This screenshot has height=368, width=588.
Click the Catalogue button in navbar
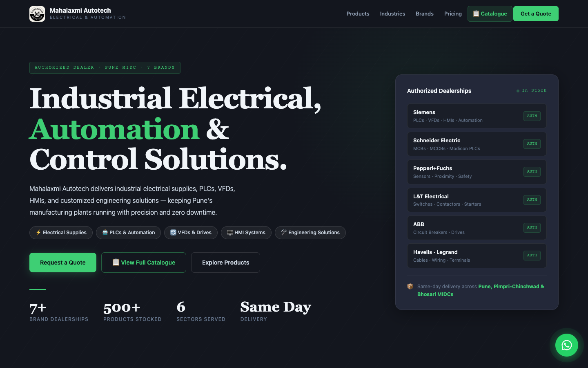point(490,14)
